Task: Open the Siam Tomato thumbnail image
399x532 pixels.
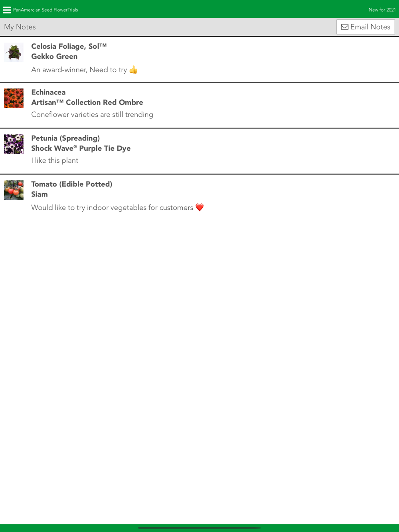Action: 14,190
